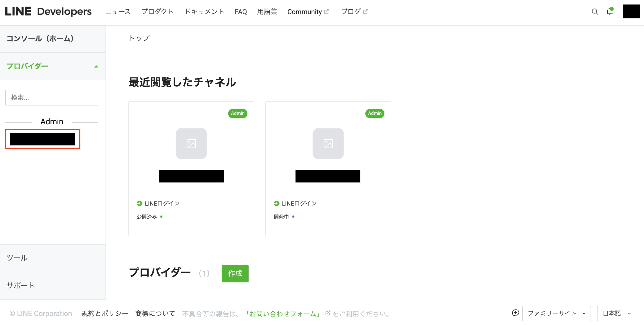This screenshot has width=644, height=325.
Task: Open the notifications bell icon
Action: point(609,11)
